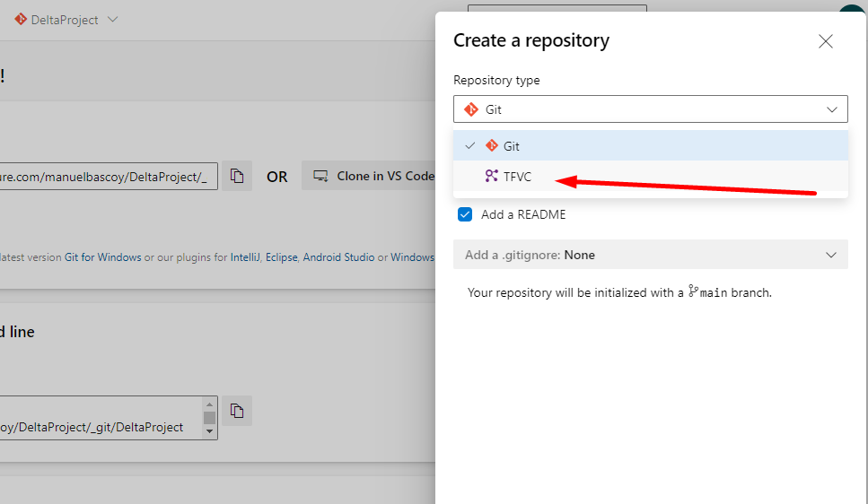This screenshot has width=868, height=504.
Task: Select Git option in dropdown list
Action: (511, 145)
